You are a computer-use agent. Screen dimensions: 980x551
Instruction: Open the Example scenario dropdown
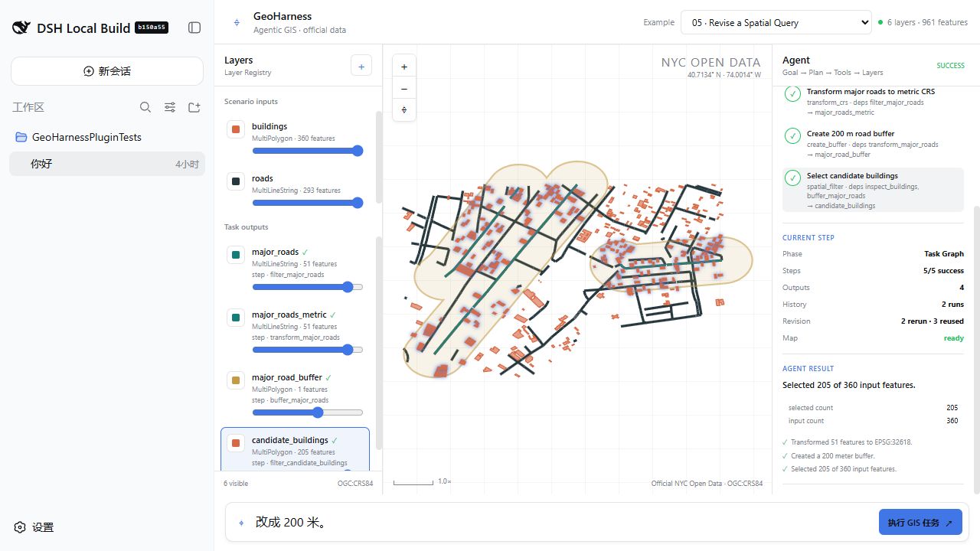[x=776, y=22]
